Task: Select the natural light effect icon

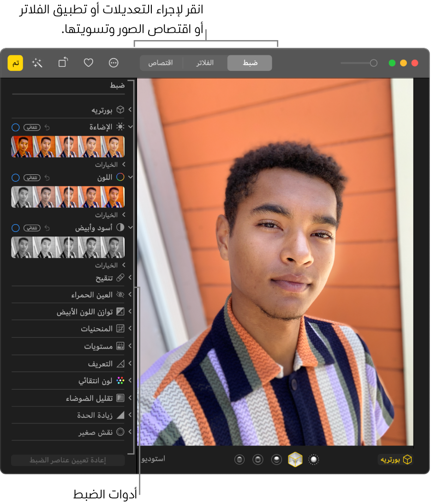Action: [314, 459]
